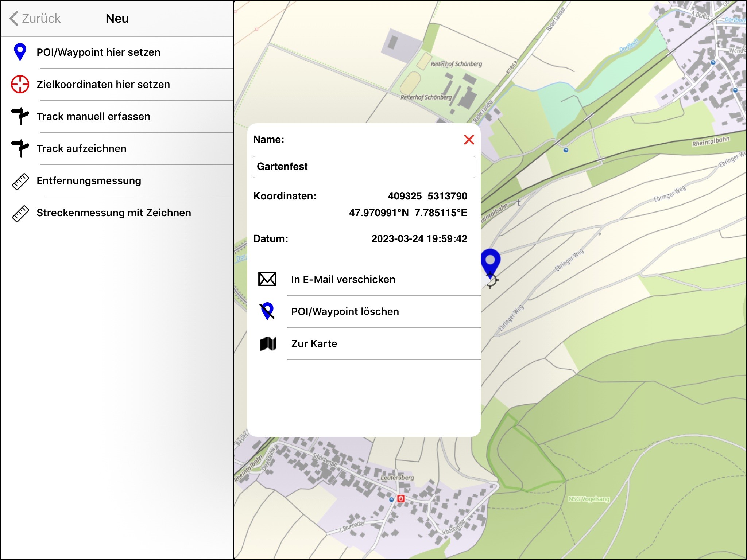Select the ruler icon for Entfernungsmessung
The height and width of the screenshot is (560, 747).
coord(20,180)
